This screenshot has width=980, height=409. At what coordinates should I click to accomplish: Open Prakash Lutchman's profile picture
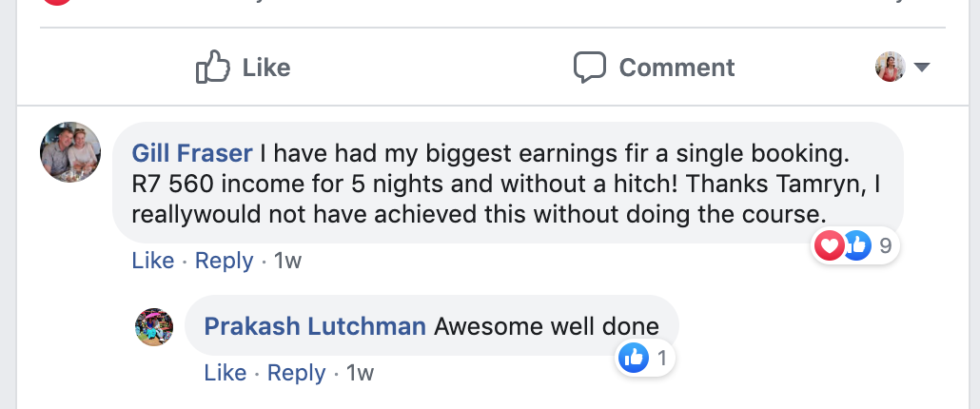click(x=154, y=327)
